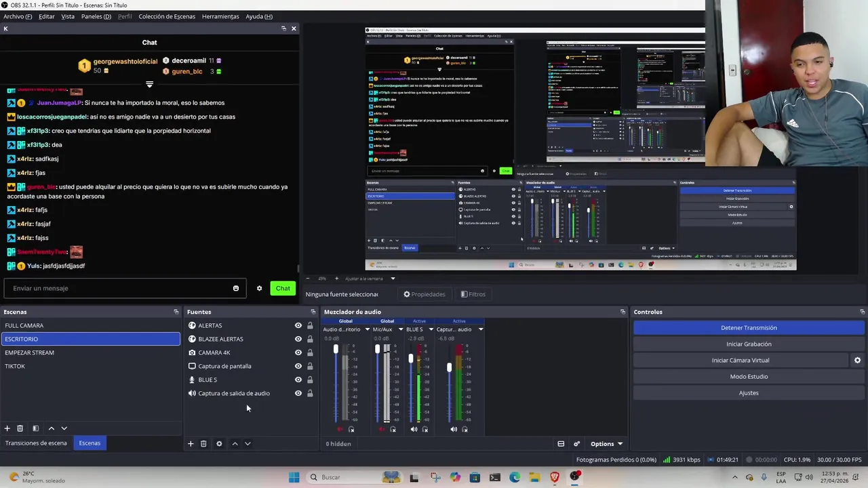This screenshot has height=488, width=868.
Task: Toggle lock on Captura de pantalla
Action: click(x=310, y=366)
